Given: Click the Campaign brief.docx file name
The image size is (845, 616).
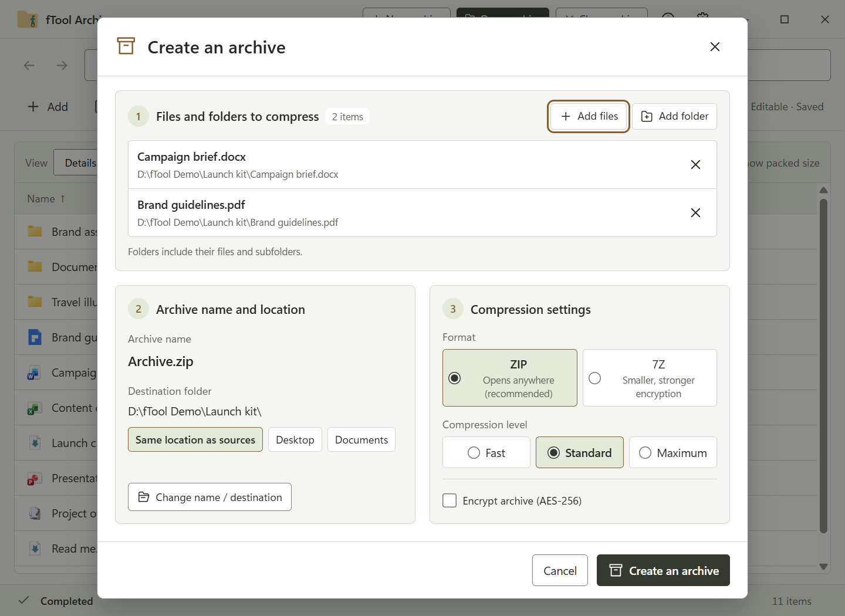Looking at the screenshot, I should click(x=191, y=157).
